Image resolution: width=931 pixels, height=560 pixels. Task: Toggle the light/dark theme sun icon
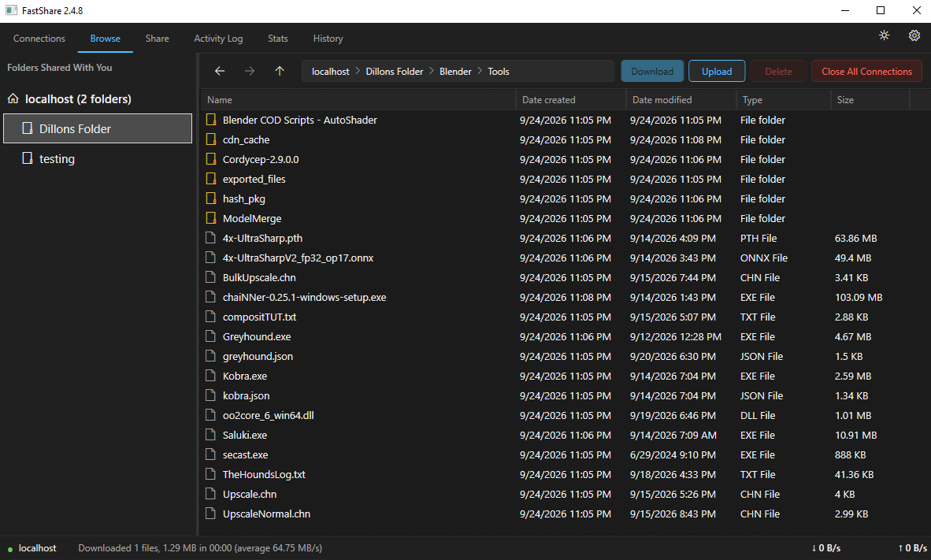[884, 35]
